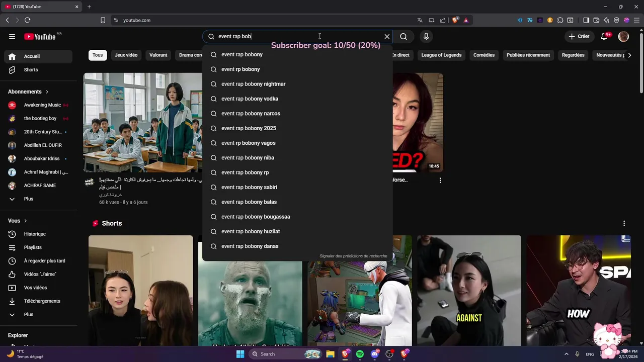Viewport: 644px width, 362px height.
Task: Click "Signaler des prédictions de recherche" link
Action: point(353,256)
